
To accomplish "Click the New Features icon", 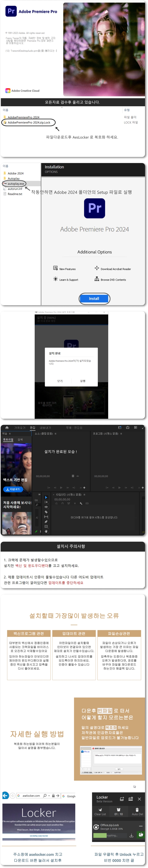I will (55, 268).
